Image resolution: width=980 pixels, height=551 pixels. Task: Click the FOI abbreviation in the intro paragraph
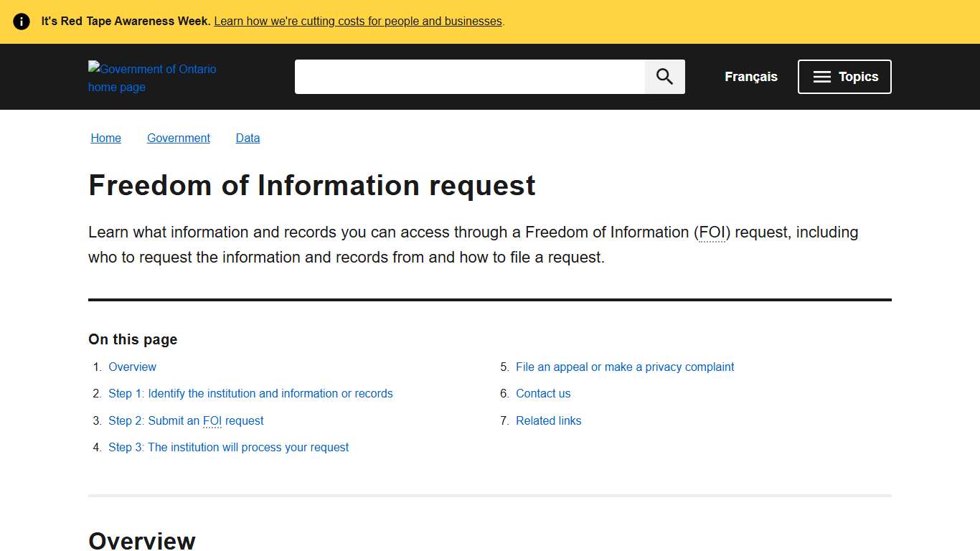point(712,232)
